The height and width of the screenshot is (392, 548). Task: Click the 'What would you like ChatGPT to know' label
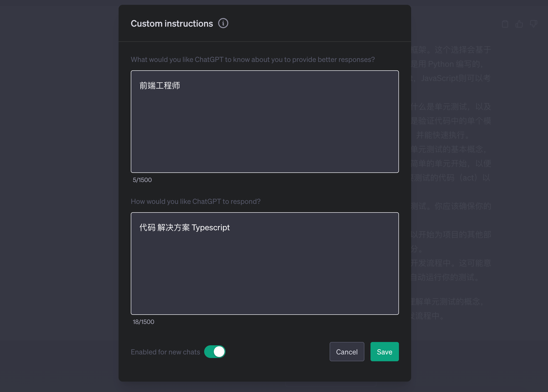(252, 59)
